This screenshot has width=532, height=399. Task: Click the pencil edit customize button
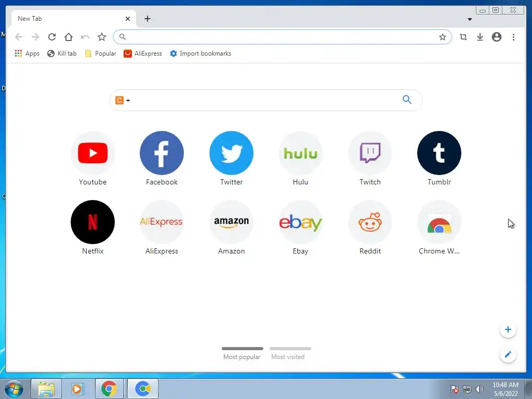pos(508,354)
